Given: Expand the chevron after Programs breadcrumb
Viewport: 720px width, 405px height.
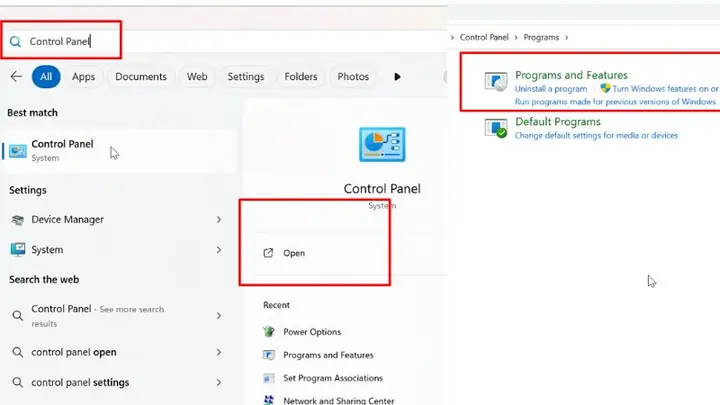Looking at the screenshot, I should (x=567, y=37).
